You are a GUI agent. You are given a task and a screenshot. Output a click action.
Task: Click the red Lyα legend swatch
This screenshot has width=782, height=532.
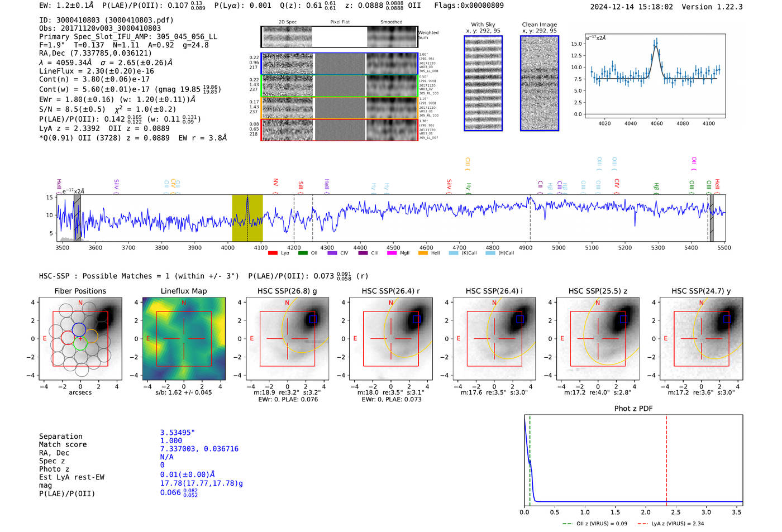[273, 253]
